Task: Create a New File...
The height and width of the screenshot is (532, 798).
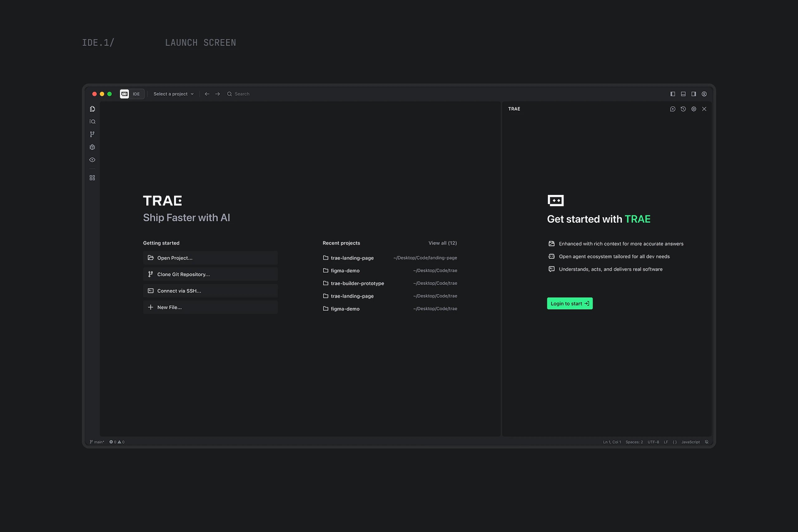Action: pos(210,307)
